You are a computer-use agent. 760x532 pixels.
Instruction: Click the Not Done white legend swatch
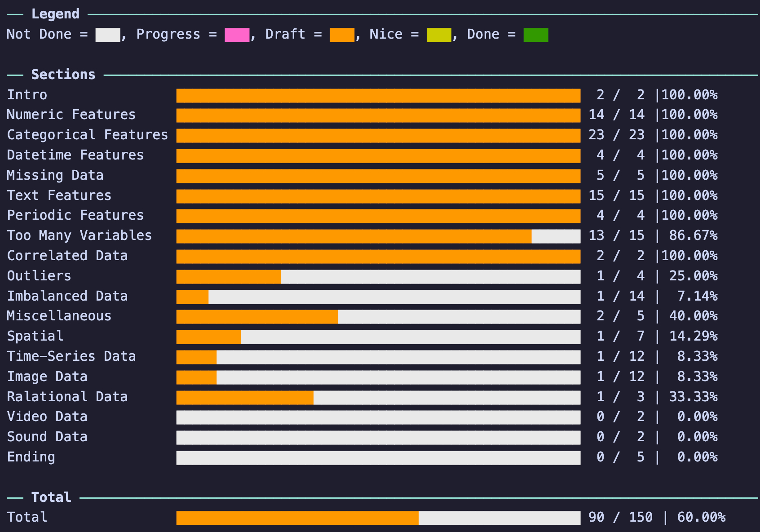coord(108,35)
